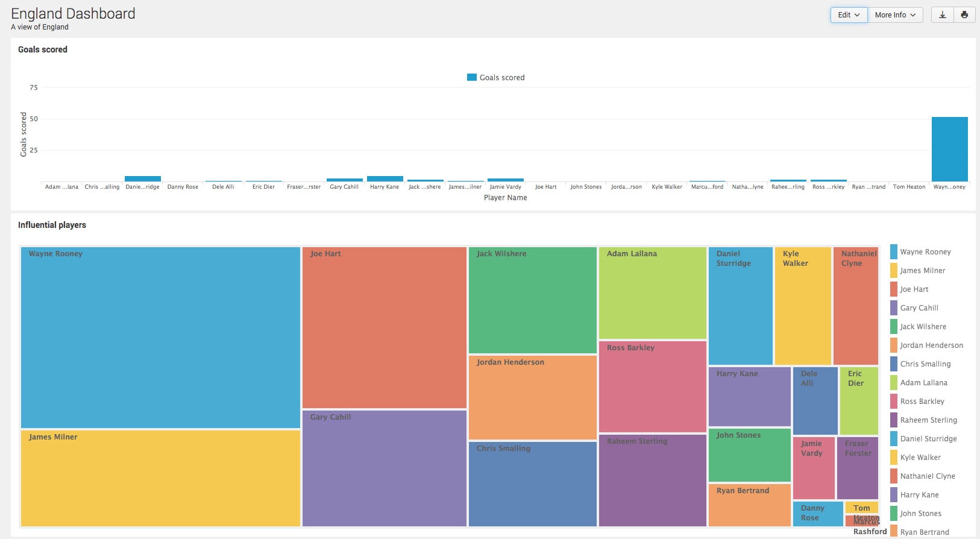Toggle Jack Wilshere legend color swatch

coord(894,326)
